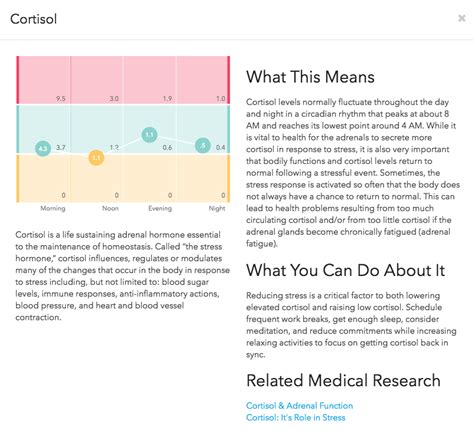
Task: Click the Related Medical Research heading
Action: pyautogui.click(x=343, y=380)
